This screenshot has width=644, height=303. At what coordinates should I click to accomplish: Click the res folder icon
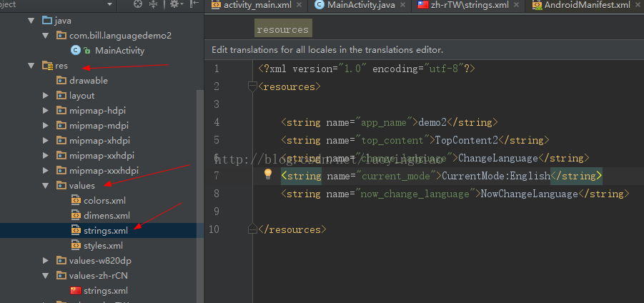pyautogui.click(x=47, y=66)
